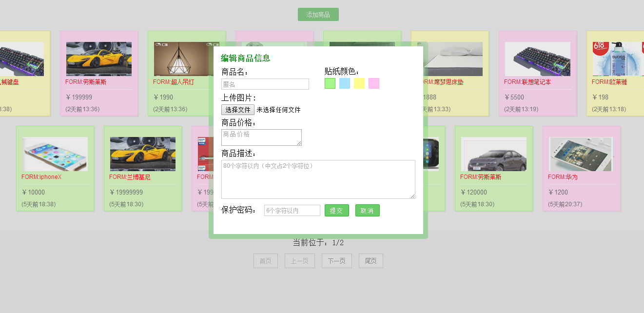Focus the 商品价格 text area
Screen dimensions: 644x313
click(x=261, y=137)
